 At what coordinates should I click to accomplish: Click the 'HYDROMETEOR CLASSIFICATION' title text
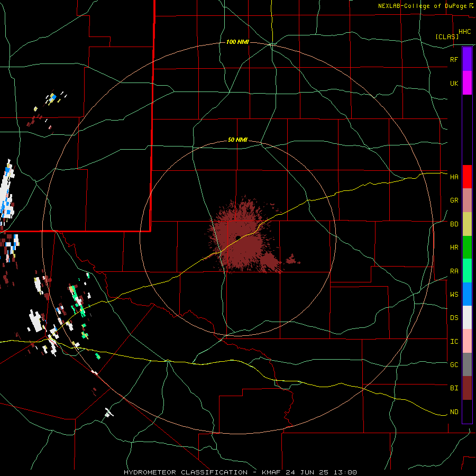coord(186,472)
